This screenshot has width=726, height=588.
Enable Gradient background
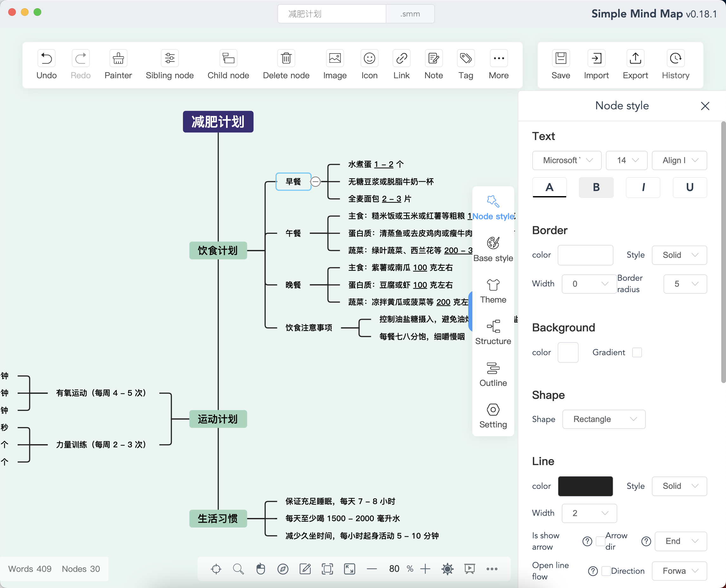pos(638,352)
